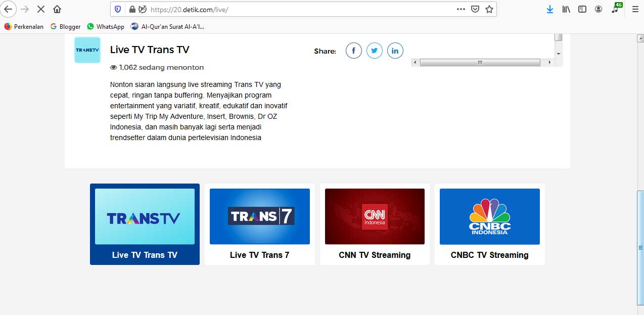
Task: Share on Twitter icon
Action: tap(375, 51)
